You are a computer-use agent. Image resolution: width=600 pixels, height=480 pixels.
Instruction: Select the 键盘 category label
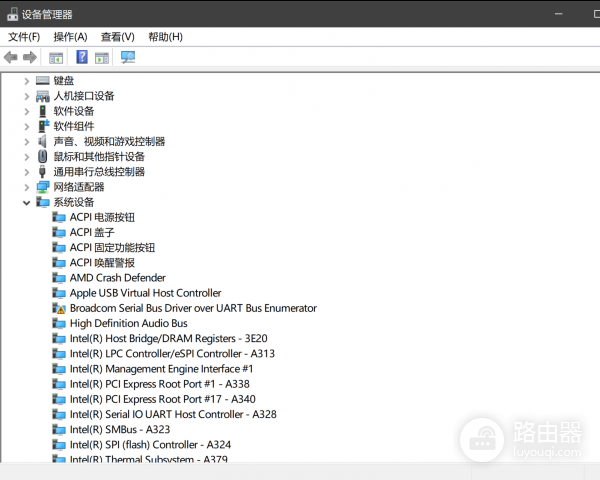pos(64,80)
